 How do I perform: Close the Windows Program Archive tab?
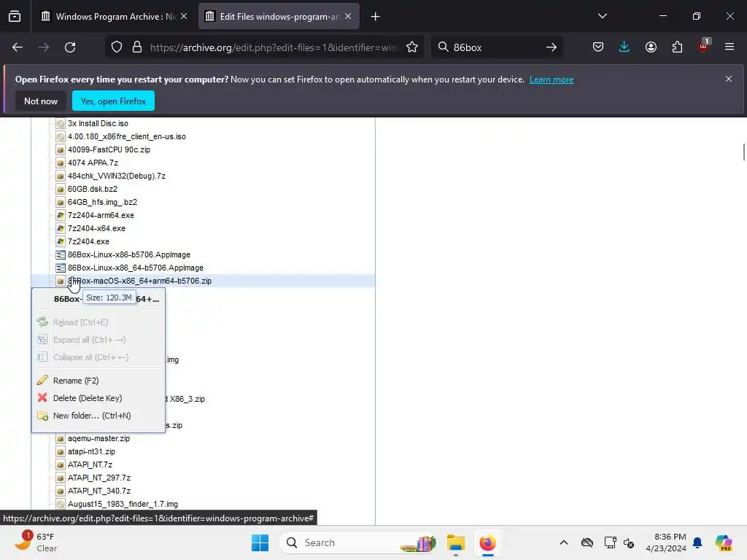[x=184, y=17]
